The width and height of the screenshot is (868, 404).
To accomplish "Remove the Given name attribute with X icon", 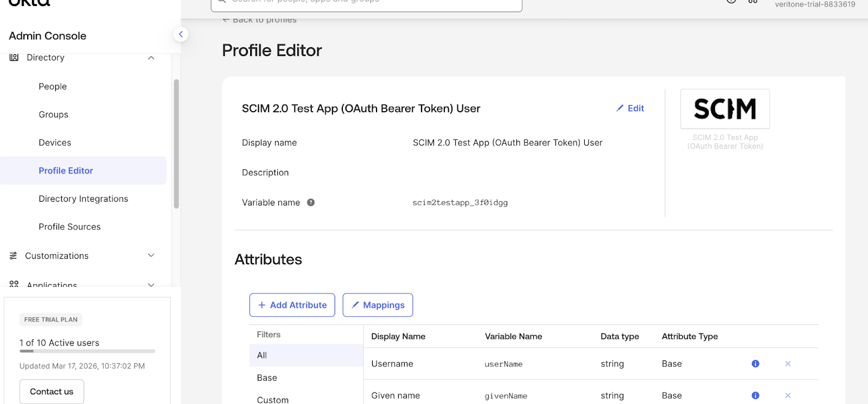I will 788,395.
